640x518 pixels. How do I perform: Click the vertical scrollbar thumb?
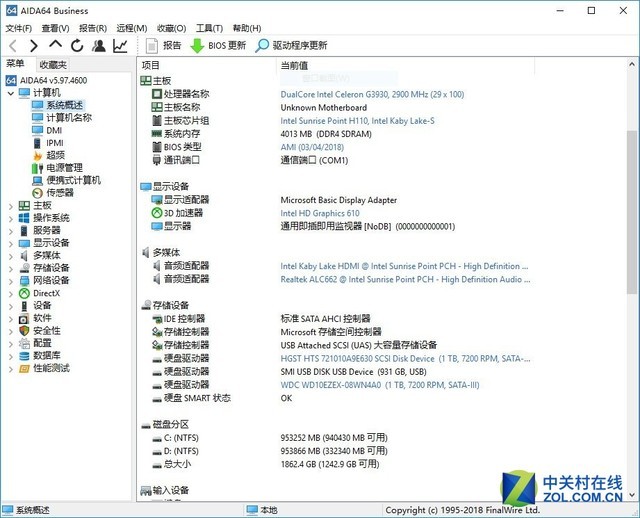click(x=632, y=212)
